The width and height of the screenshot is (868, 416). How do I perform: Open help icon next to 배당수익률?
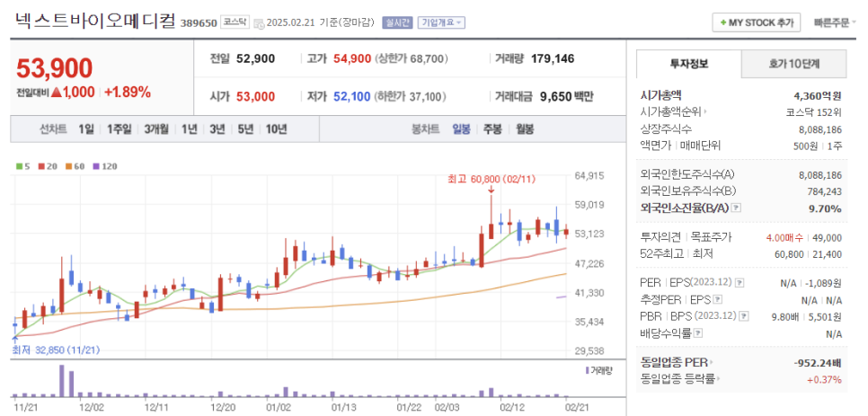(698, 333)
